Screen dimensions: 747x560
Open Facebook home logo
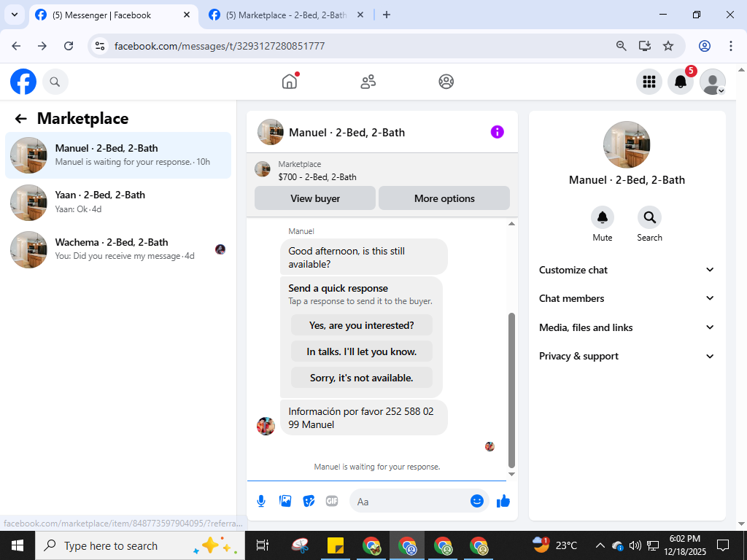[x=23, y=82]
